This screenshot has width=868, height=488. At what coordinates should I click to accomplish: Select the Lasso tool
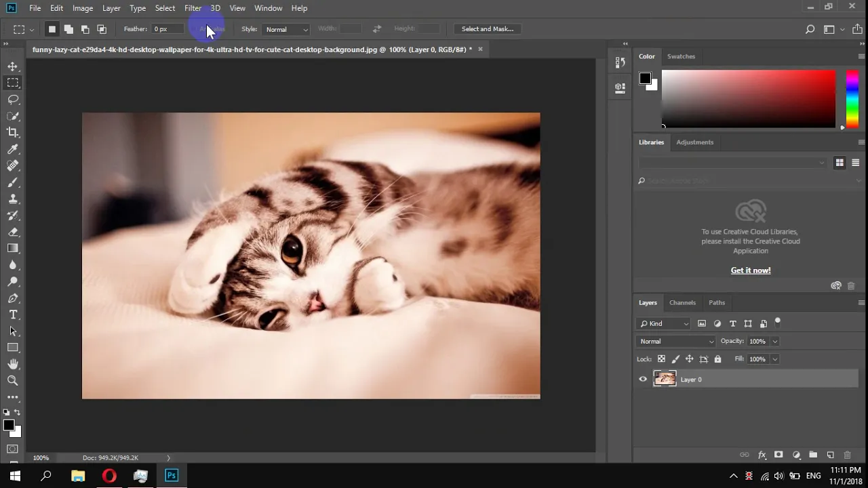point(13,100)
